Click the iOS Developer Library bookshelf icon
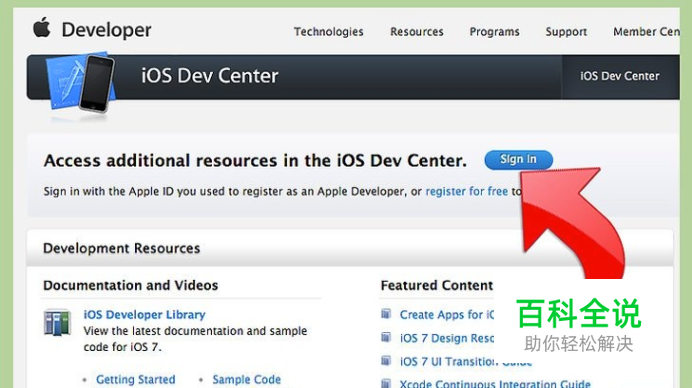The width and height of the screenshot is (692, 388). [57, 322]
